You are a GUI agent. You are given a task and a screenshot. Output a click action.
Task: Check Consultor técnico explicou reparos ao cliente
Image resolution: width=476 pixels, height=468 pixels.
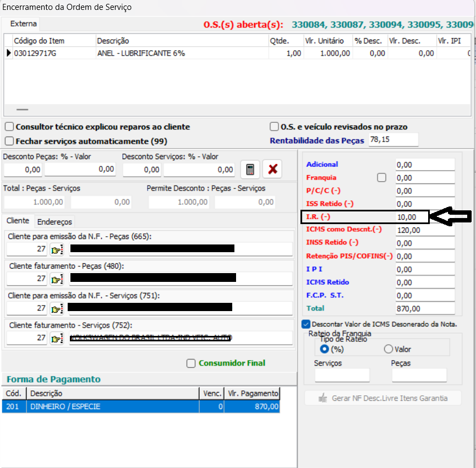9,127
